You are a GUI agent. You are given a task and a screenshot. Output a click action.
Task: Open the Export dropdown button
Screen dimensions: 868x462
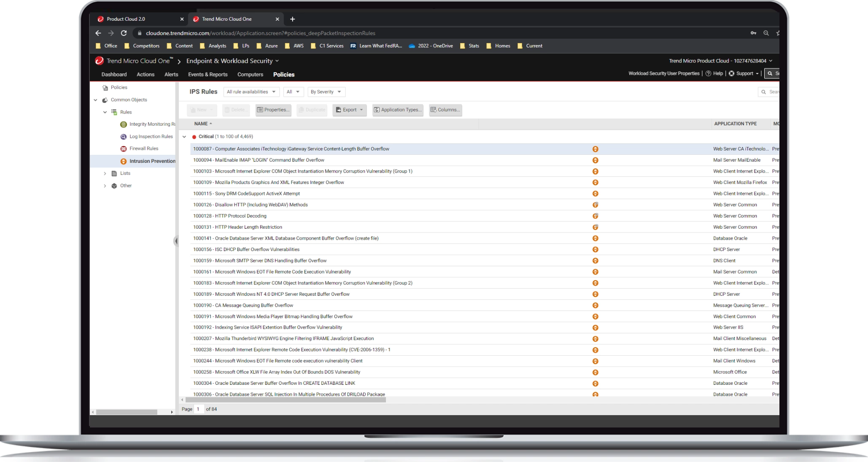tap(349, 110)
